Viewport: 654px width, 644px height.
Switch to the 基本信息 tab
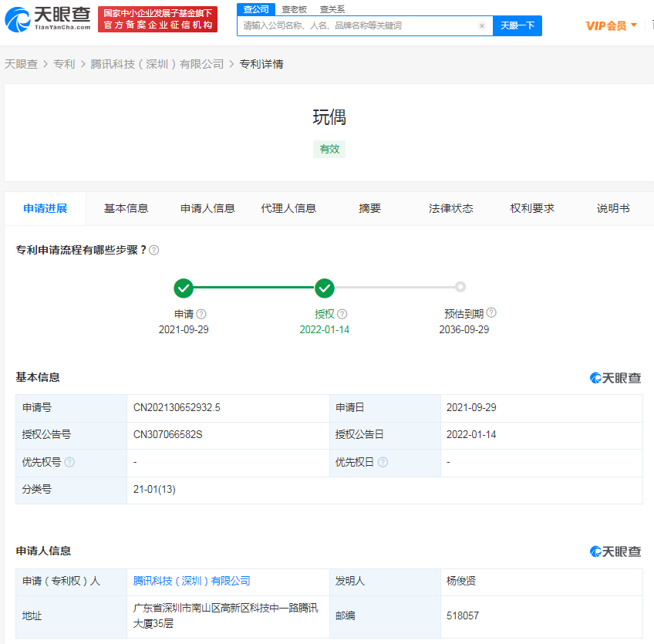126,208
